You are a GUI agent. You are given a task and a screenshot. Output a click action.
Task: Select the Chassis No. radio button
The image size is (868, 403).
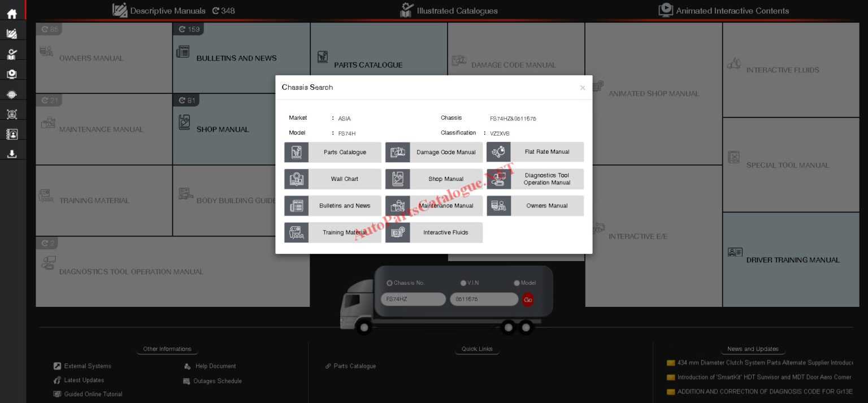click(x=389, y=283)
